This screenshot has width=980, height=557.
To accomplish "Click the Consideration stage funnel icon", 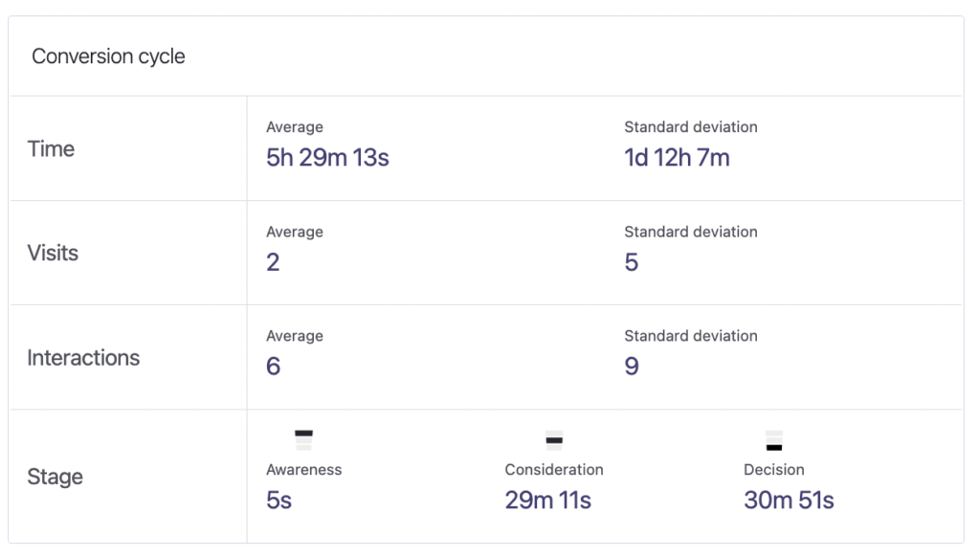I will pyautogui.click(x=553, y=440).
